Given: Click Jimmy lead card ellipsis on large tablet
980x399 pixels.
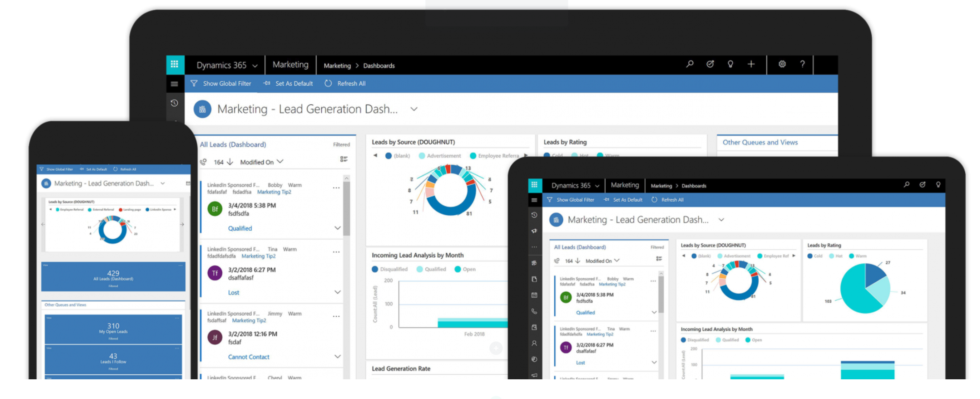Looking at the screenshot, I should click(x=336, y=316).
